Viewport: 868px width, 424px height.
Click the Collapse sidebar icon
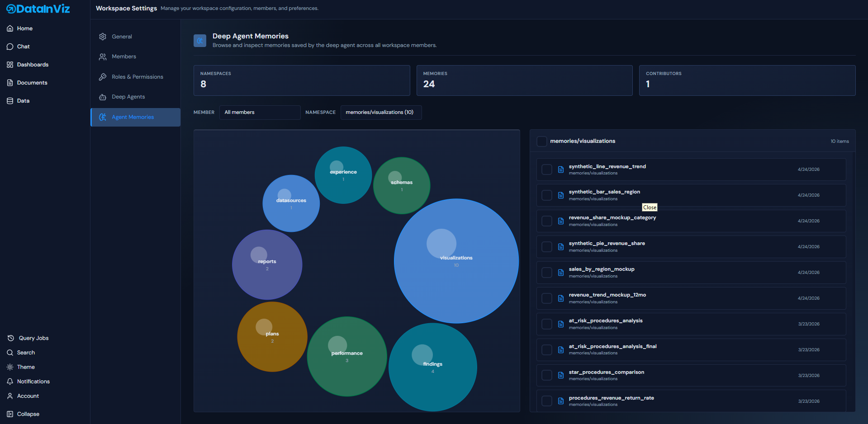[10, 414]
